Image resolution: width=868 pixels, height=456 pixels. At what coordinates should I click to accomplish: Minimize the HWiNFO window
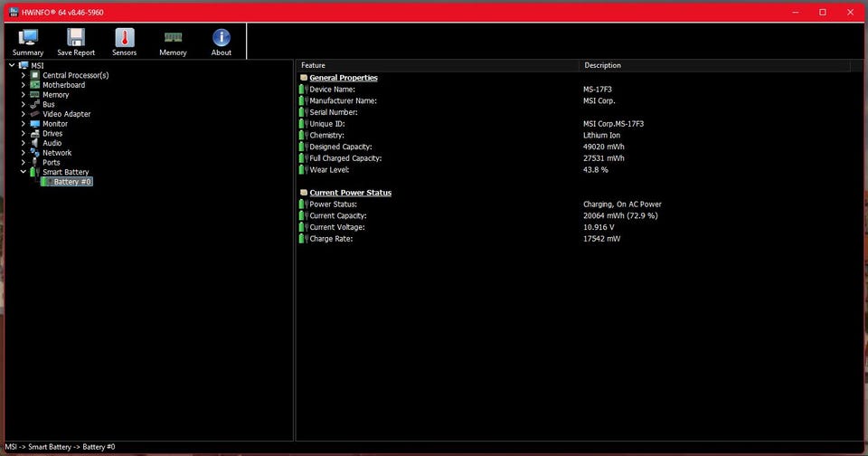[796, 12]
